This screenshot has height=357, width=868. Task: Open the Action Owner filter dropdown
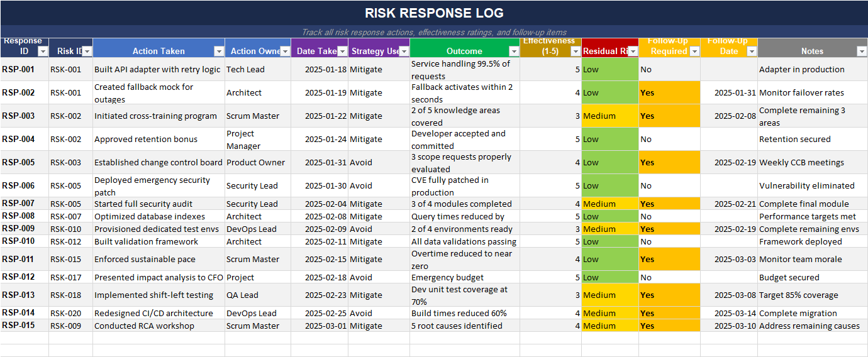point(285,52)
